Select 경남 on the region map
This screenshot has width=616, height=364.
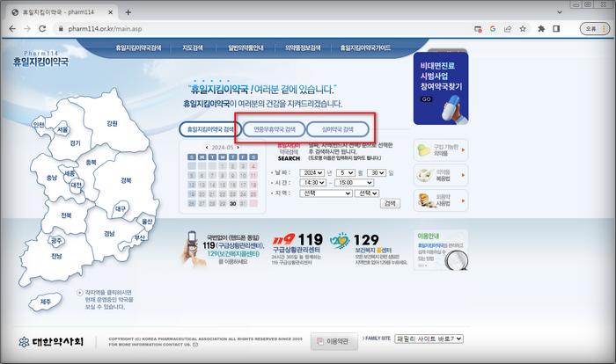point(109,234)
